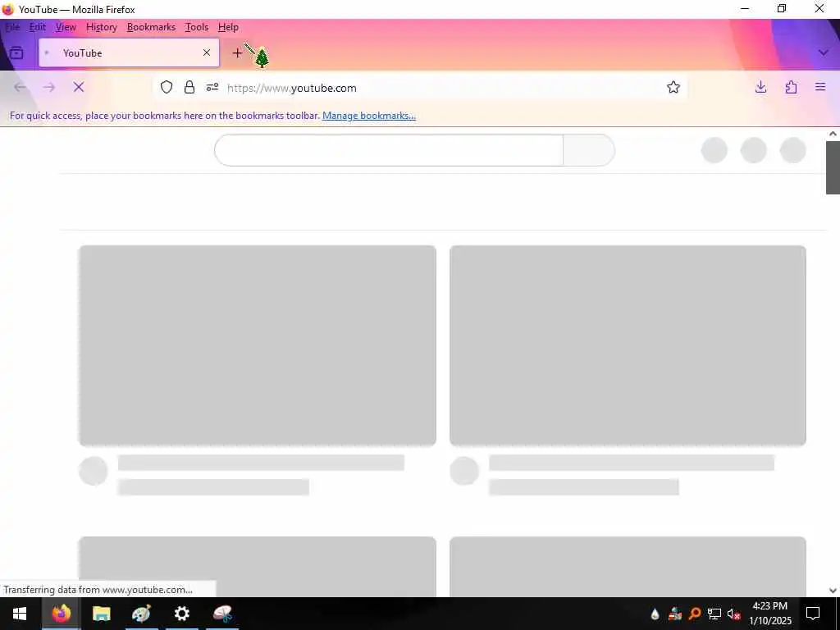Open the Extensions menu
This screenshot has height=630, width=840.
(x=792, y=87)
